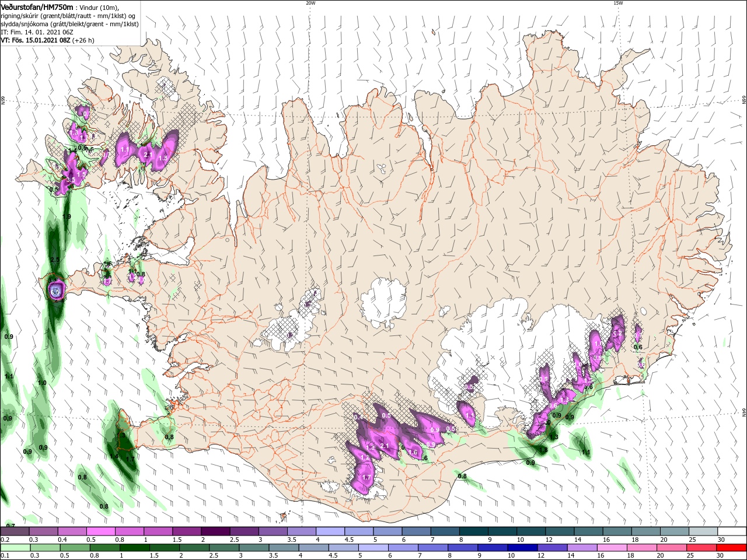Screen dimensions: 747x560
Task: Click the snow legend swatch for 6–7 mm
Action: click(416, 531)
